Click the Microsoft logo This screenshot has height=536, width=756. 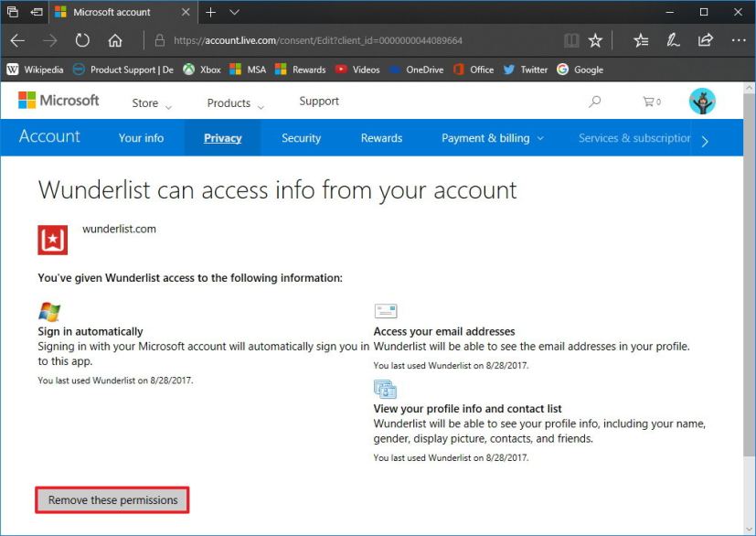click(59, 101)
